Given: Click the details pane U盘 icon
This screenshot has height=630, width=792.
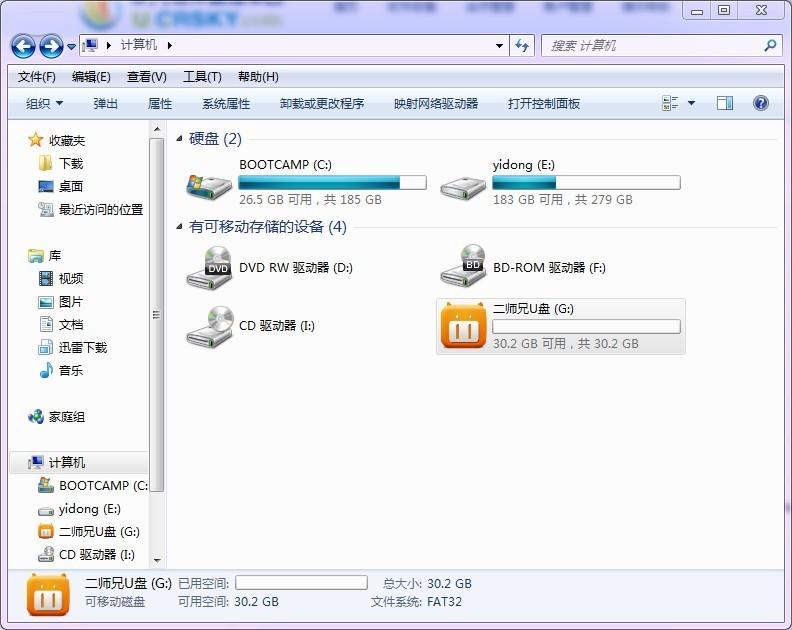Looking at the screenshot, I should (48, 595).
